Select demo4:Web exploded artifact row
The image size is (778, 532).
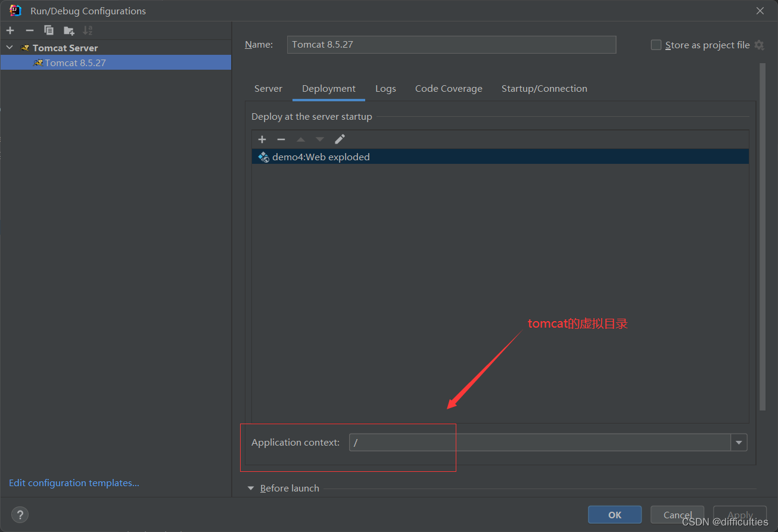(x=500, y=157)
